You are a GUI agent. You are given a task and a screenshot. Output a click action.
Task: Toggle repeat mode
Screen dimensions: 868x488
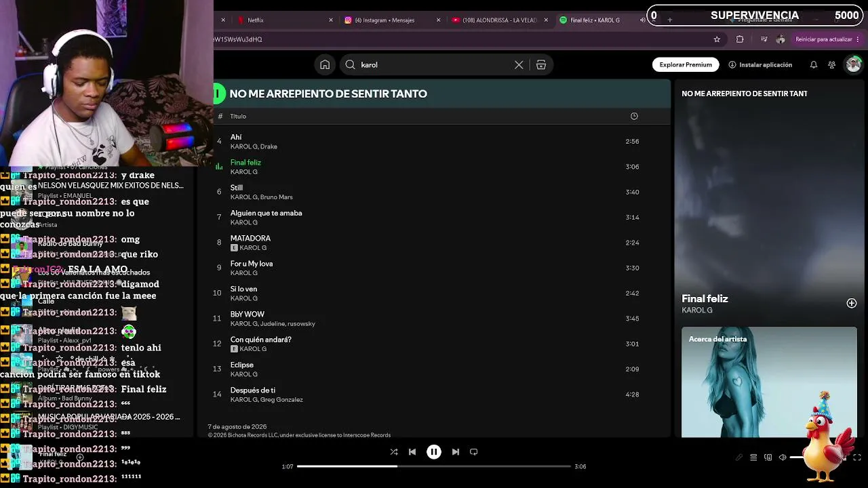(474, 452)
